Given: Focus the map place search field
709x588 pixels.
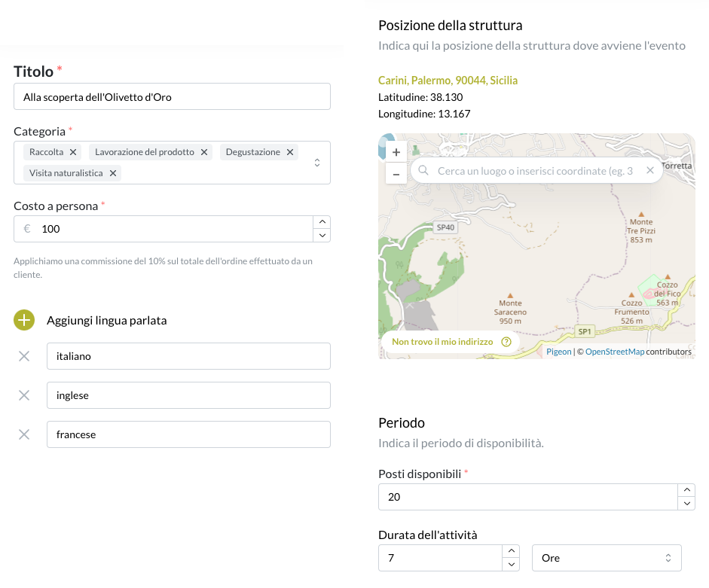Looking at the screenshot, I should [536, 171].
